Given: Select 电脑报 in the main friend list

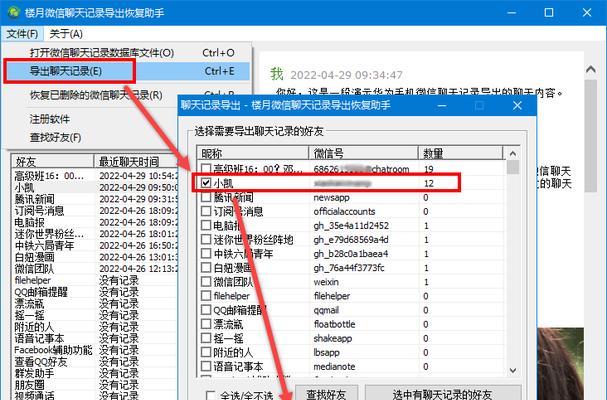Looking at the screenshot, I should point(29,222).
